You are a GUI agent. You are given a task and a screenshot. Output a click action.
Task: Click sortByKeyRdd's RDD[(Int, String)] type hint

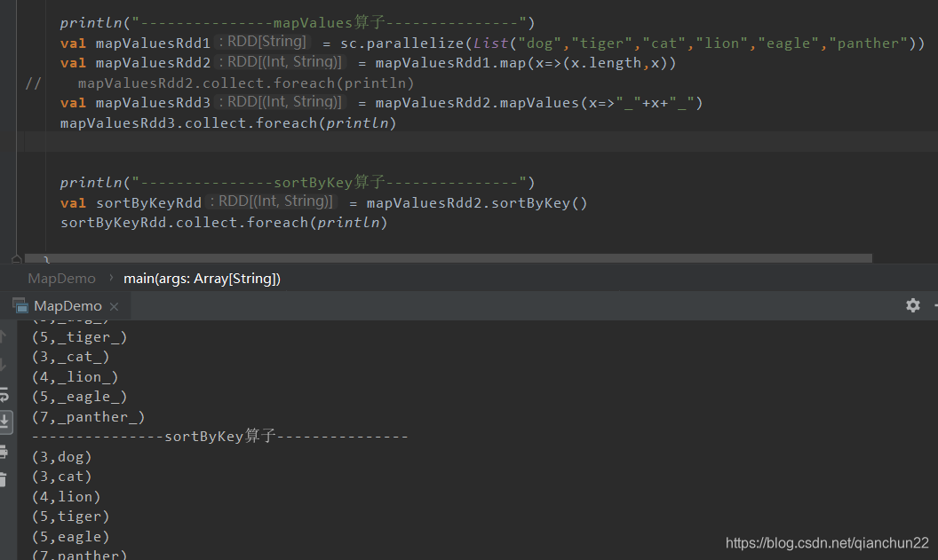271,201
